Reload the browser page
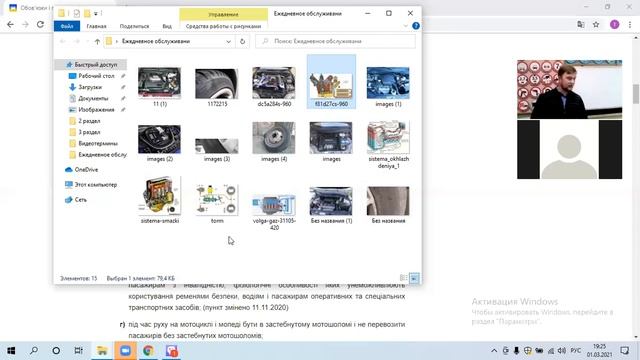 click(x=40, y=24)
